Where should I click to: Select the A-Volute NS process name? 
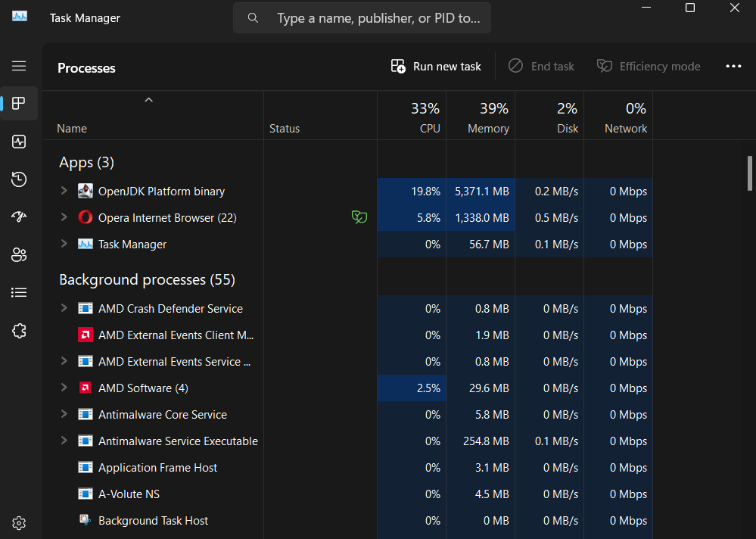click(x=129, y=494)
